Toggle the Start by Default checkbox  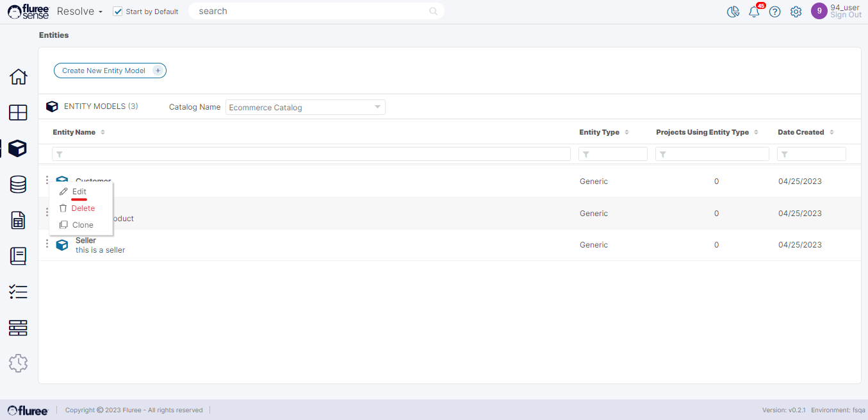[117, 12]
